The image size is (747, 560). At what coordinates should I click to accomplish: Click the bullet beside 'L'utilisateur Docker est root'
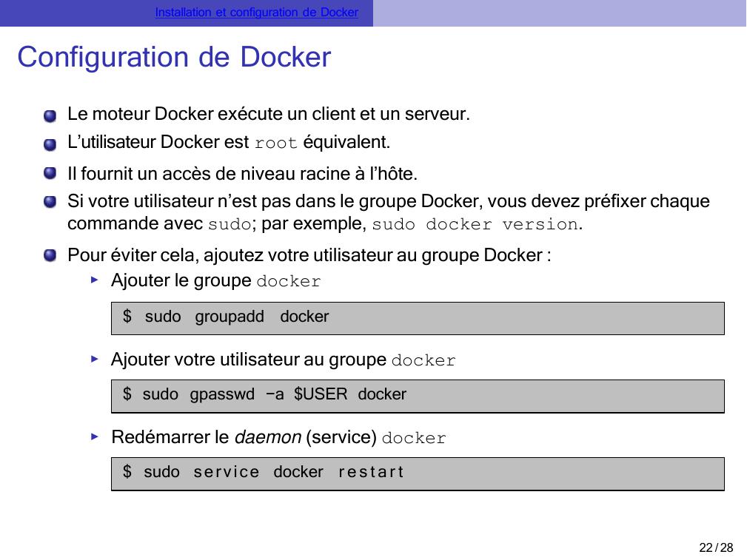pos(50,143)
